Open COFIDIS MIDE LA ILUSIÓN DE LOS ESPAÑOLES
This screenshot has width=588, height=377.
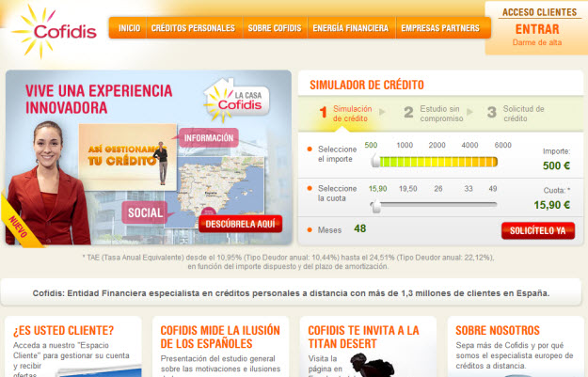pyautogui.click(x=220, y=337)
